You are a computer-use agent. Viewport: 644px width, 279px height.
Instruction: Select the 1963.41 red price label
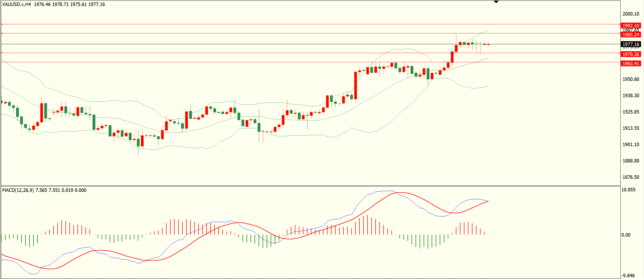631,64
